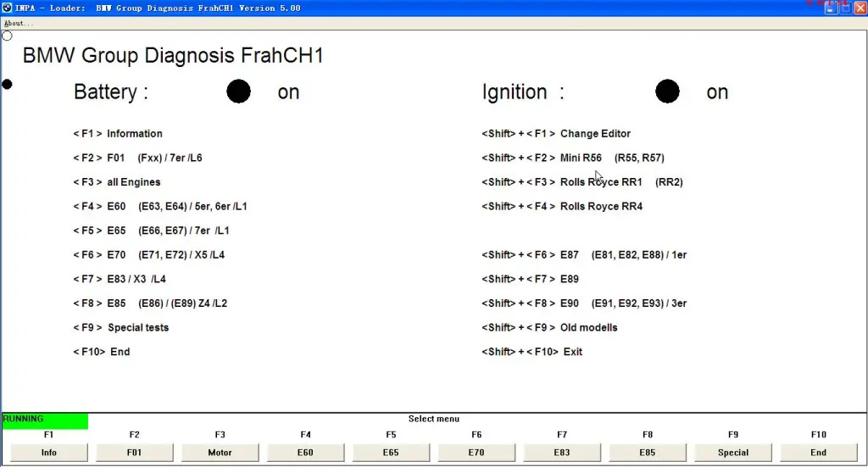Click the '<F10> End' entry
The height and width of the screenshot is (467, 868).
coord(102,352)
